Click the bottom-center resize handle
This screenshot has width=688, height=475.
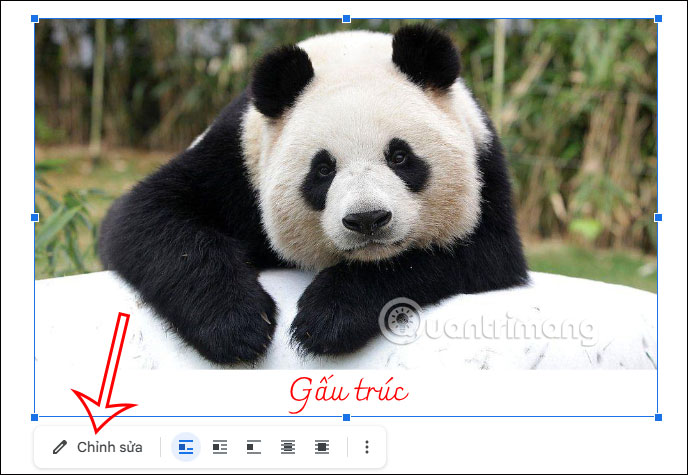click(x=346, y=417)
